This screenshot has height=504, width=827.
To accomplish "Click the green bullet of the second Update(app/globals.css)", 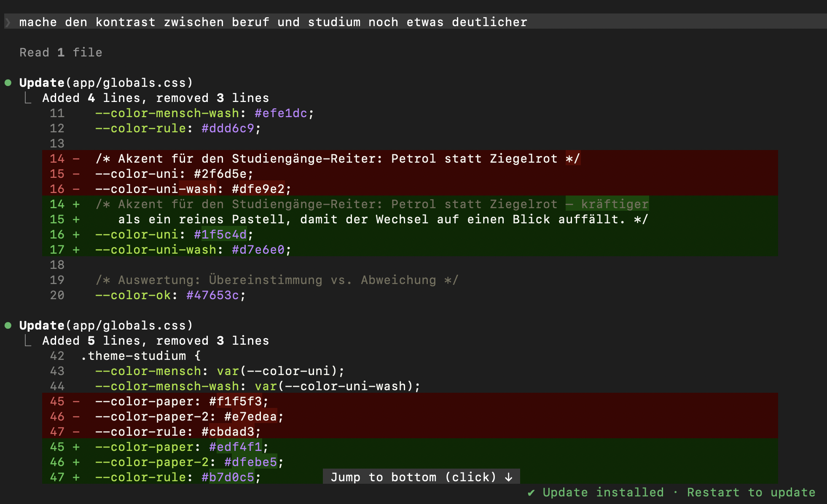I will [x=8, y=325].
